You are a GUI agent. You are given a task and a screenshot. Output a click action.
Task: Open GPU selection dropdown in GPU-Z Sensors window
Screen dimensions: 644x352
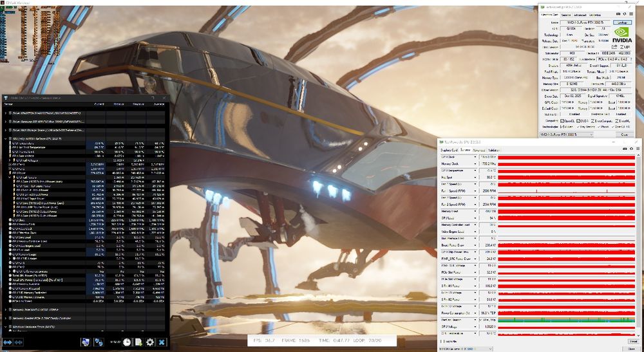tap(466, 349)
